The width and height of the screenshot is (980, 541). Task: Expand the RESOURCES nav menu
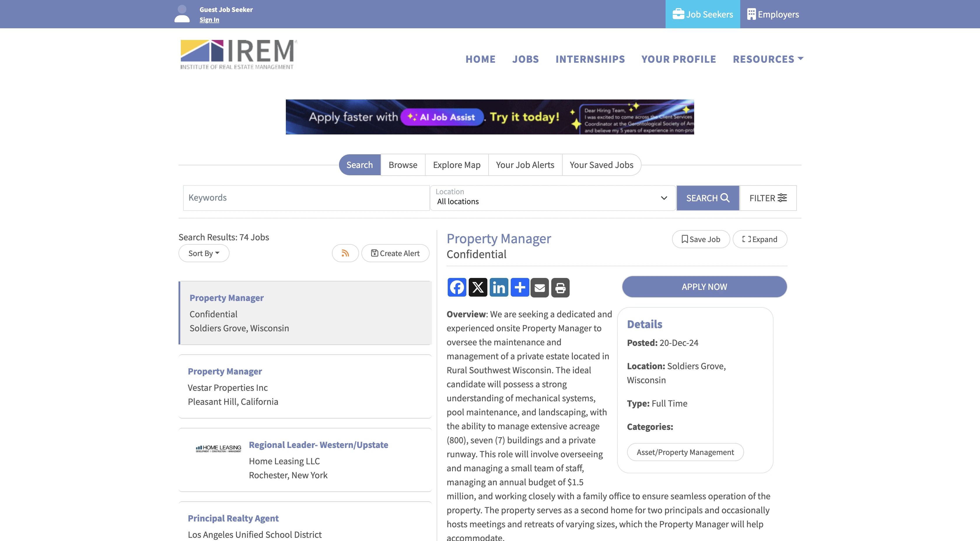[768, 59]
